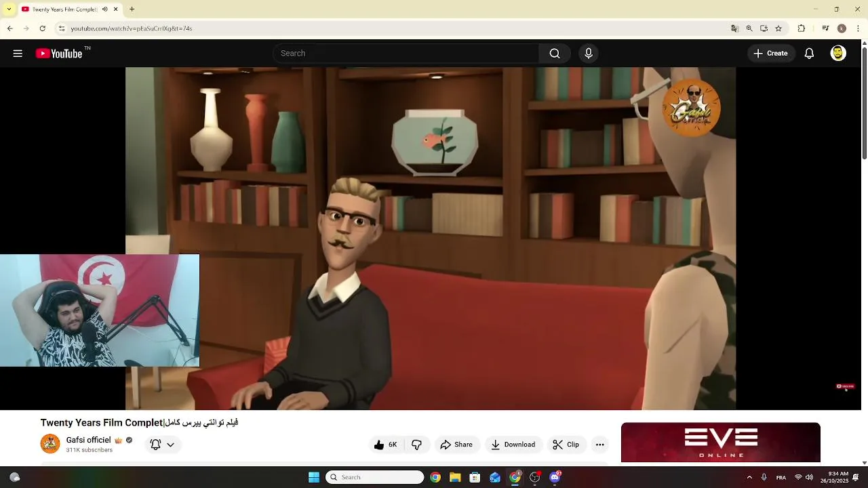The image size is (868, 488).
Task: Open Chrome three-dot menu
Action: pyautogui.click(x=859, y=28)
